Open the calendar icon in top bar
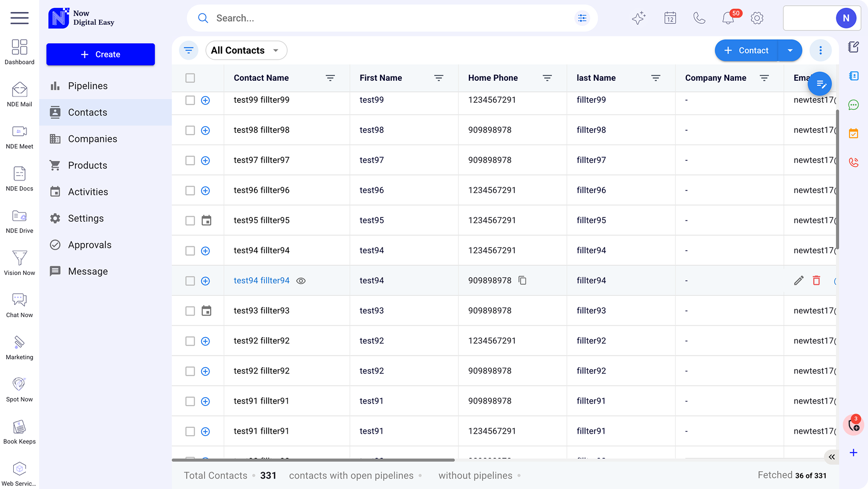This screenshot has height=489, width=868. pyautogui.click(x=670, y=18)
